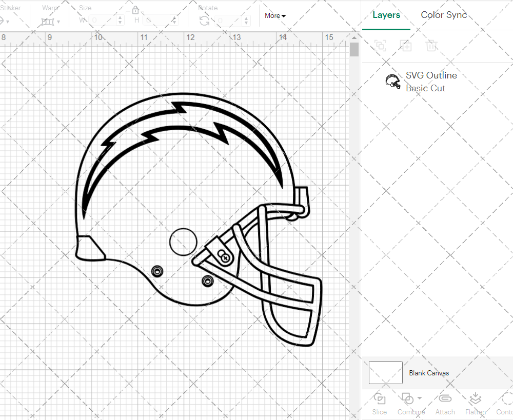Expand the More menu

pyautogui.click(x=275, y=16)
